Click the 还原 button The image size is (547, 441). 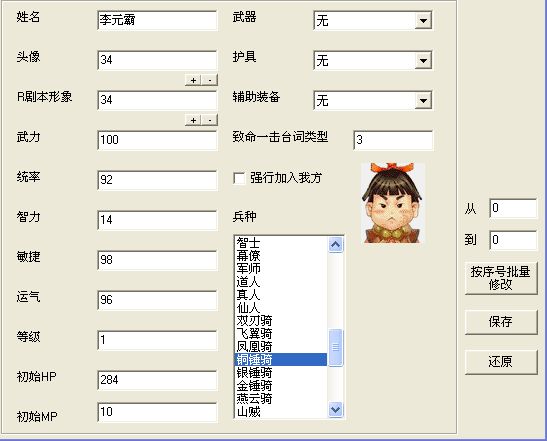(x=501, y=362)
